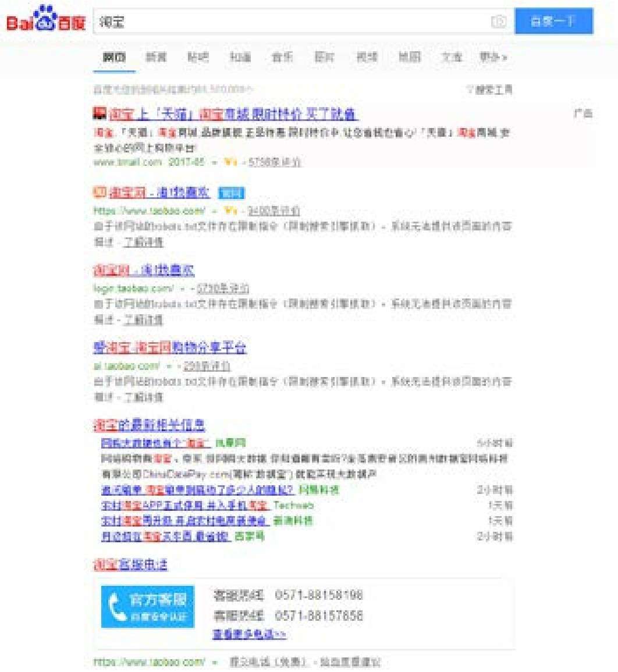The height and width of the screenshot is (672, 618).
Task: Click the Taobao favicon beside second result
Action: (99, 192)
